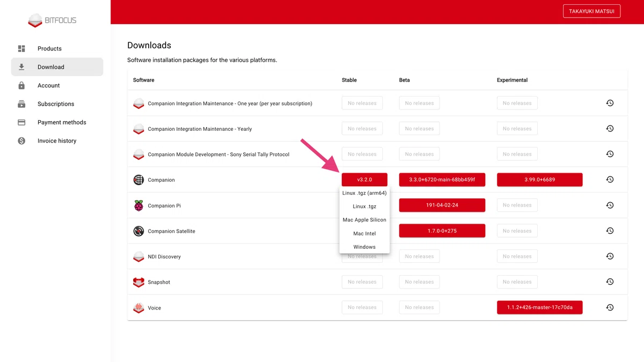
Task: Click the Invoice history dollar icon
Action: pyautogui.click(x=21, y=141)
